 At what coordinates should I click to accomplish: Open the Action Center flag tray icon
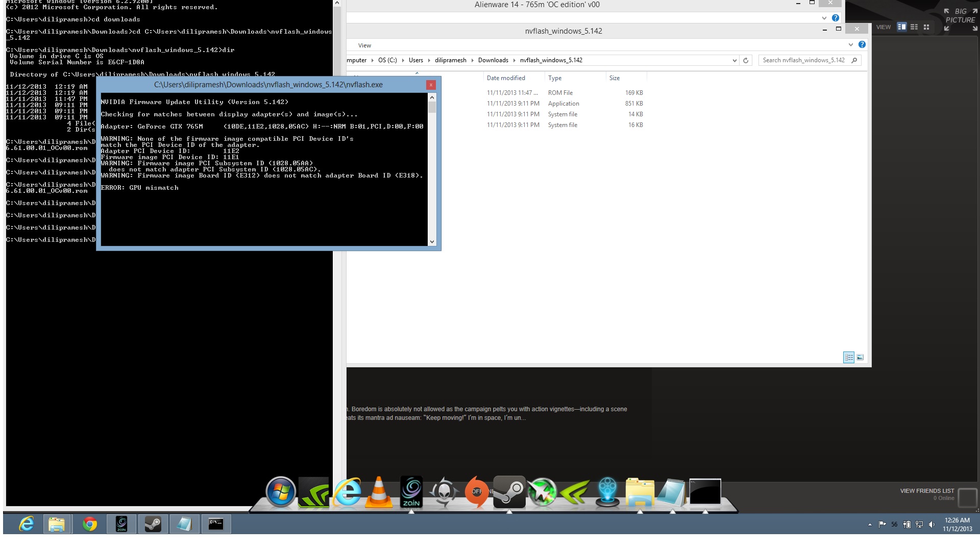point(882,524)
